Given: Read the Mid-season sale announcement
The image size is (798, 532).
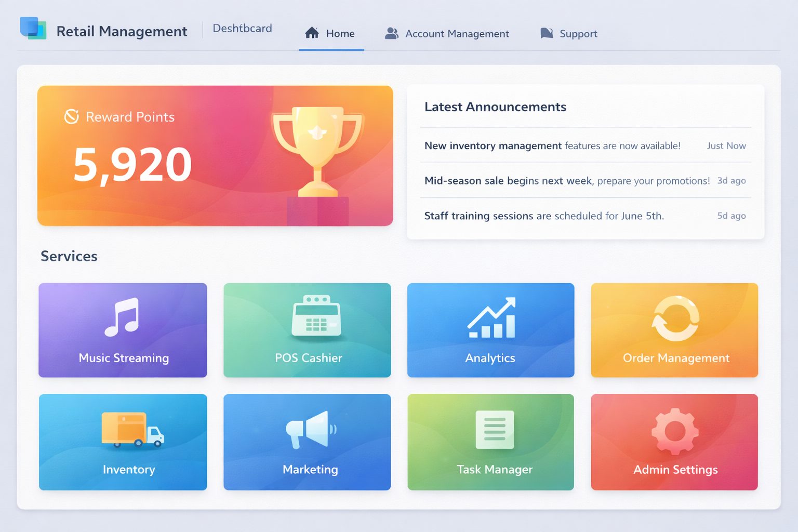Looking at the screenshot, I should coord(566,181).
